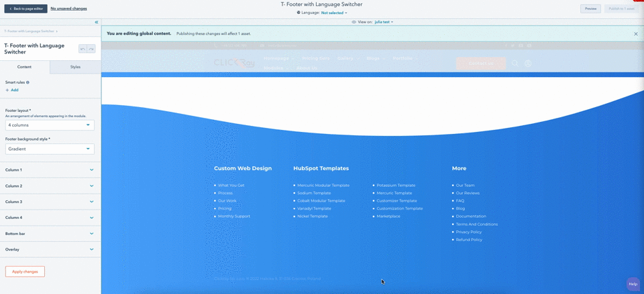Click Our Team footer link
Screen dimensions: 644x294
466,186
